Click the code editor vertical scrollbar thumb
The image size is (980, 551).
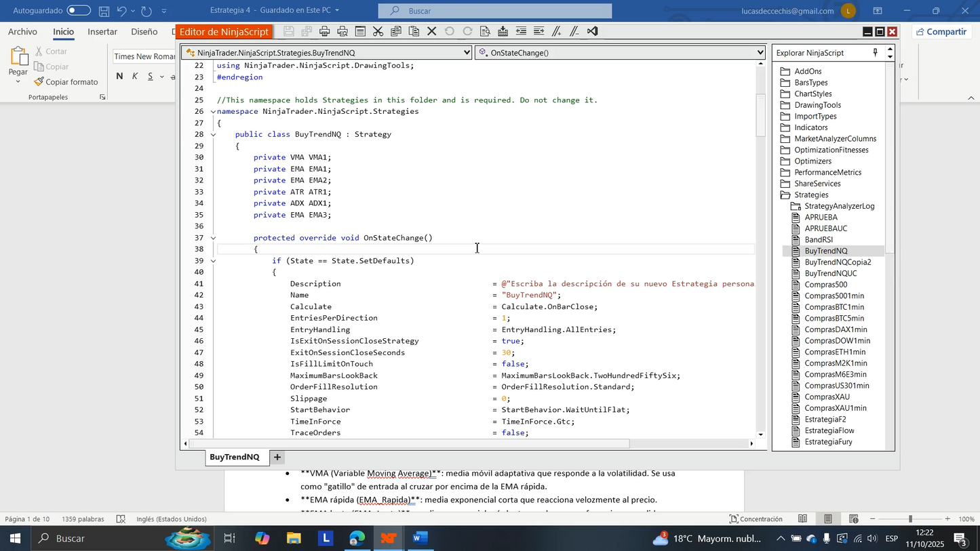[x=760, y=116]
